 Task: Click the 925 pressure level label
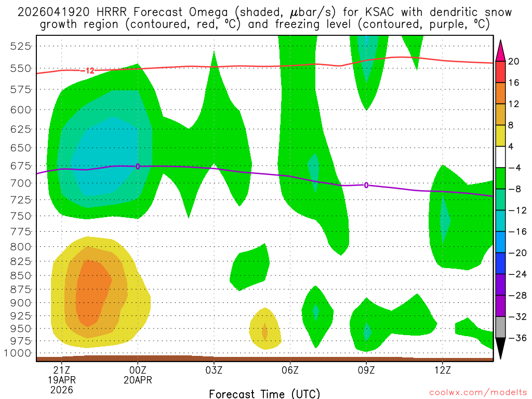(x=21, y=316)
